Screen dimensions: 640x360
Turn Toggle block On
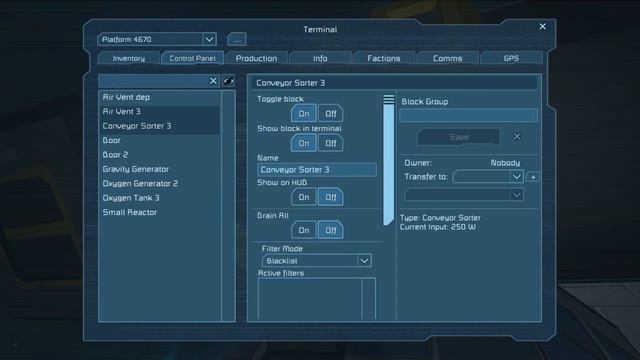point(304,114)
